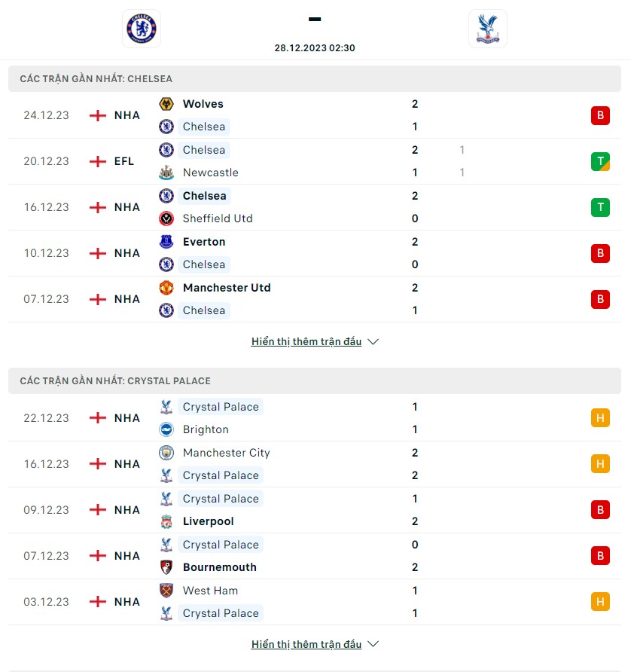631x672 pixels.
Task: Expand more Crystal Palace matches via the chevron
Action: coord(373,643)
